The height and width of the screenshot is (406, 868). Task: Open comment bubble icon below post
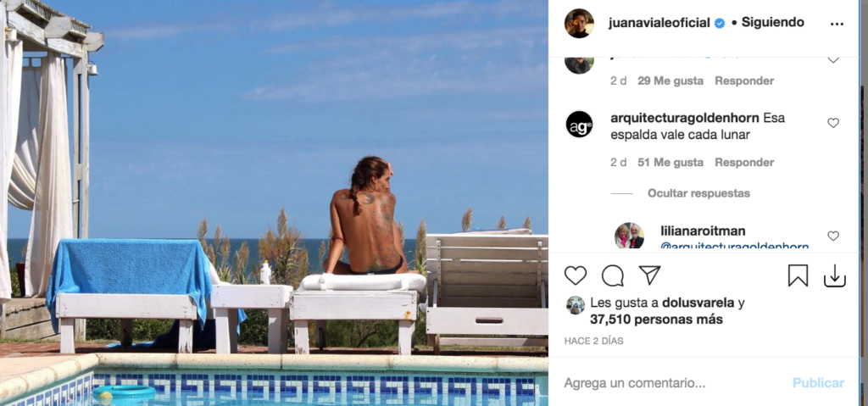[x=612, y=275]
